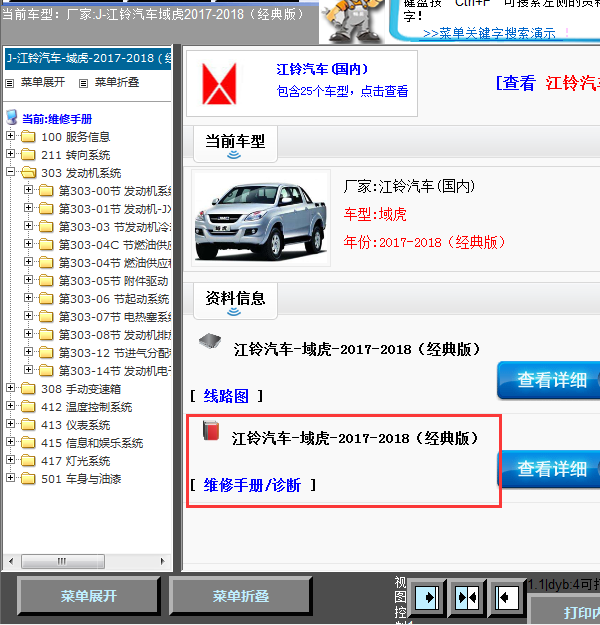Select tree row 第303-12 节进气分配
The width and height of the screenshot is (600, 625).
(x=115, y=353)
